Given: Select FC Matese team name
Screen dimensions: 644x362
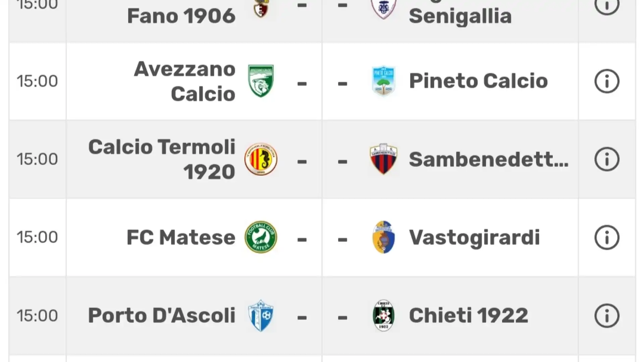Looking at the screenshot, I should [181, 237].
